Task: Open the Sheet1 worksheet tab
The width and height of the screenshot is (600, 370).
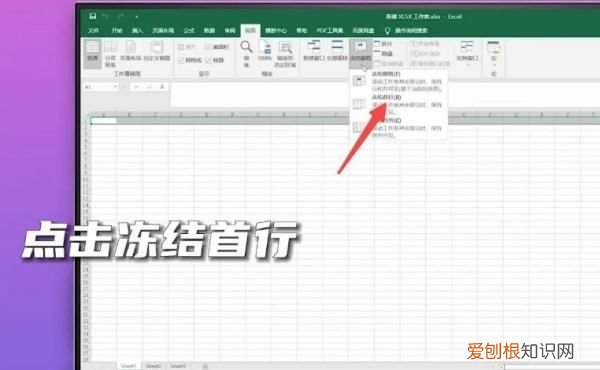Action: pos(128,366)
